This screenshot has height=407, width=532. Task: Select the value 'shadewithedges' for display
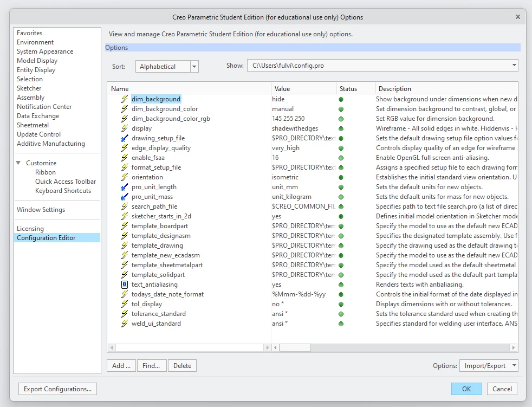[295, 128]
